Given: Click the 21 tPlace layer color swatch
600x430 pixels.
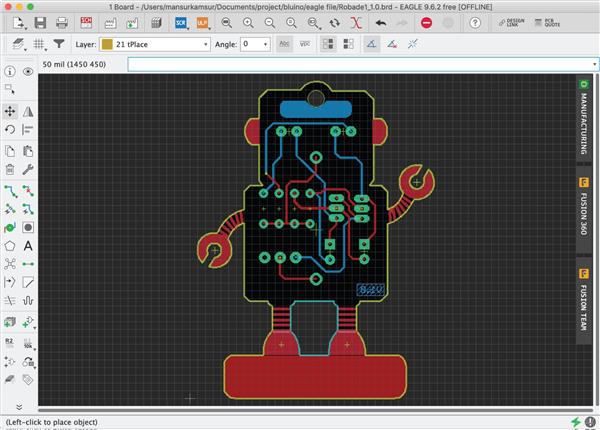Looking at the screenshot, I should pos(107,44).
